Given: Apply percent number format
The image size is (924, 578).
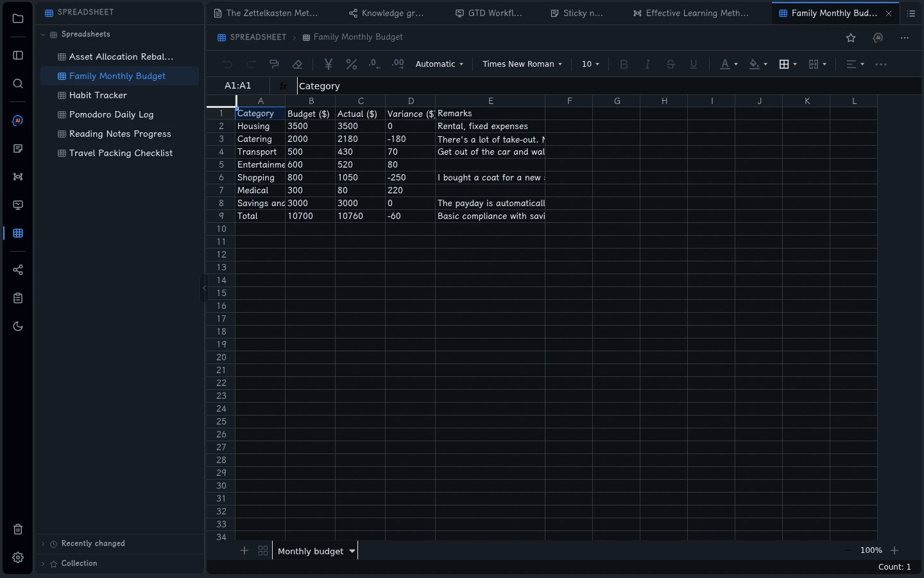Looking at the screenshot, I should coord(352,64).
